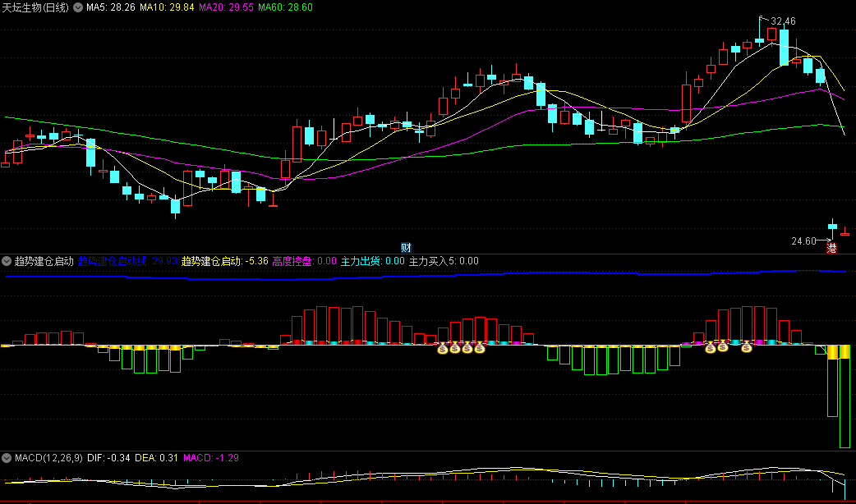
Task: Click the magenta MACD: -1.29 value
Action: [x=211, y=458]
